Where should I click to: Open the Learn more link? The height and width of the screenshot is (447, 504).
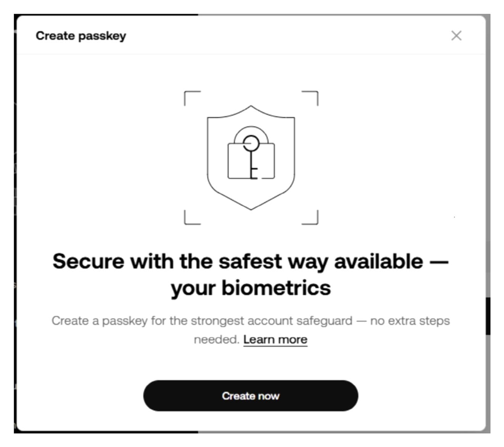275,339
